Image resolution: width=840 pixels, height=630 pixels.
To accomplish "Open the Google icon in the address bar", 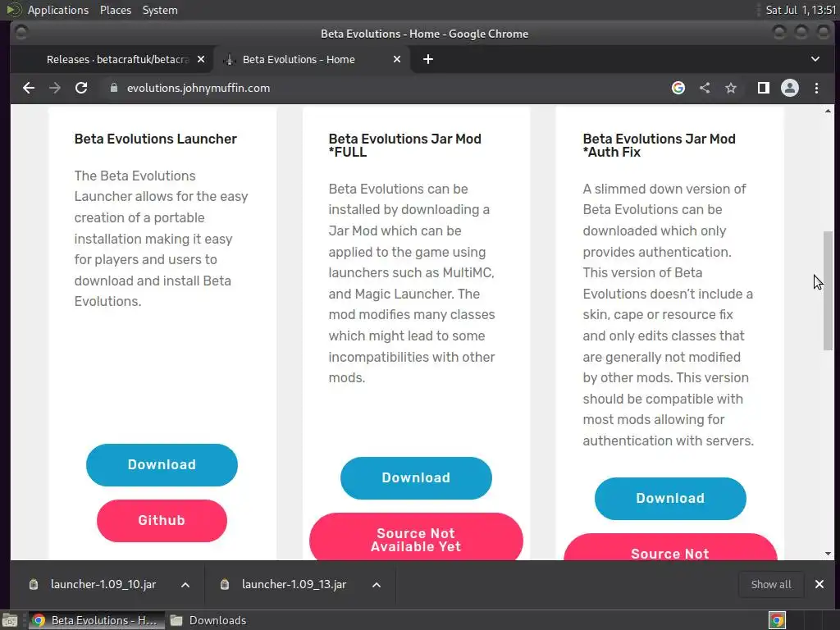I will pos(678,88).
